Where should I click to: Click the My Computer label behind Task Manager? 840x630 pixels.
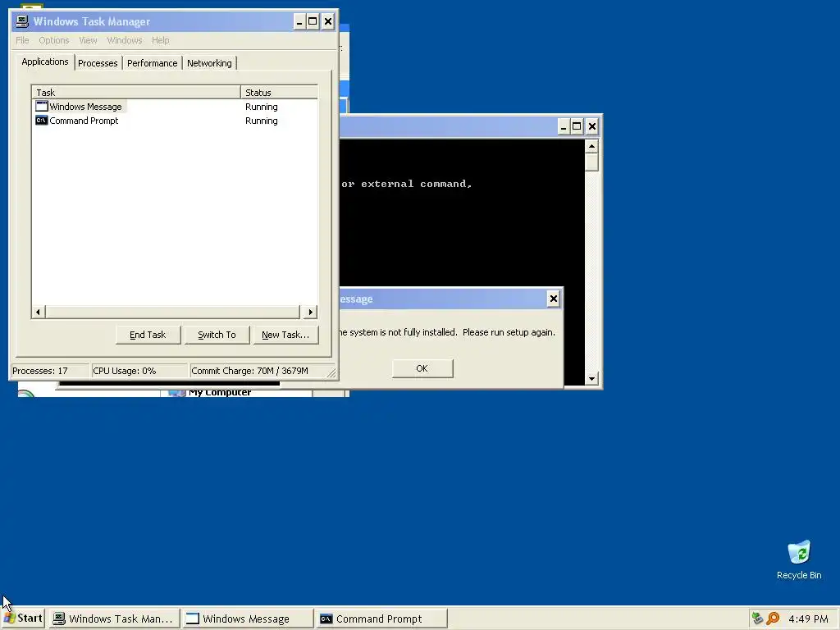click(x=220, y=392)
